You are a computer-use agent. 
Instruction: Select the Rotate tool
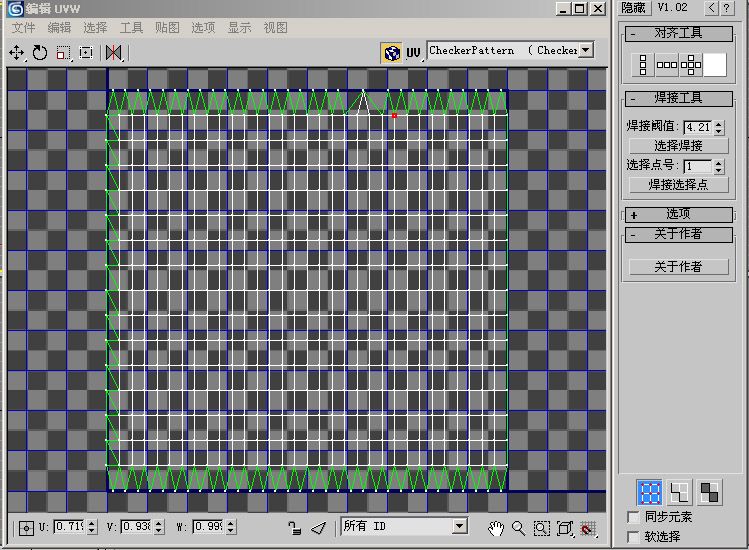click(x=40, y=53)
